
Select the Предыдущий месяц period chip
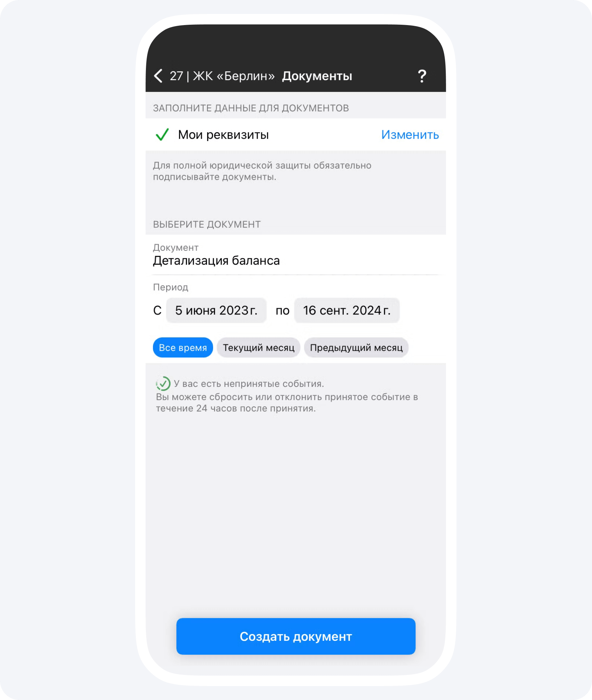point(356,348)
